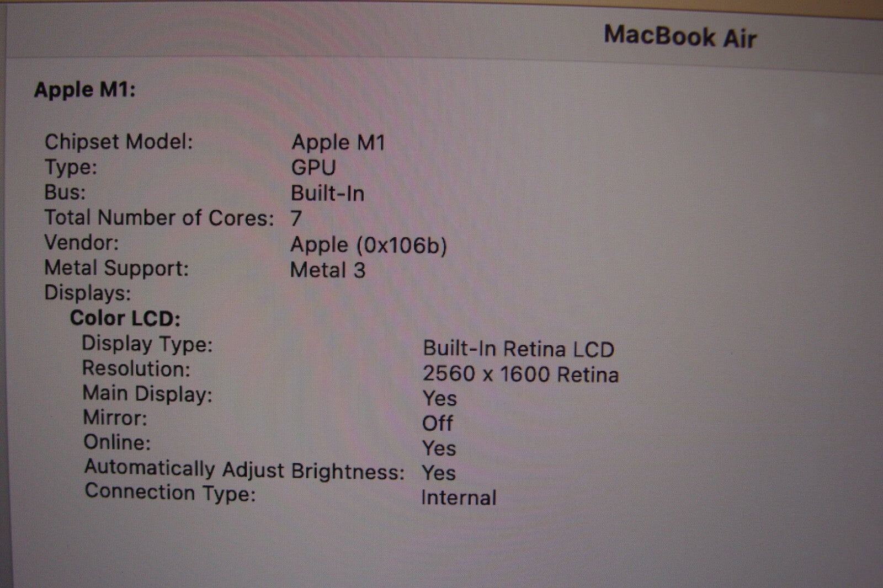Select the "Color LCD:" subheading
The width and height of the screenshot is (883, 588).
pyautogui.click(x=125, y=318)
